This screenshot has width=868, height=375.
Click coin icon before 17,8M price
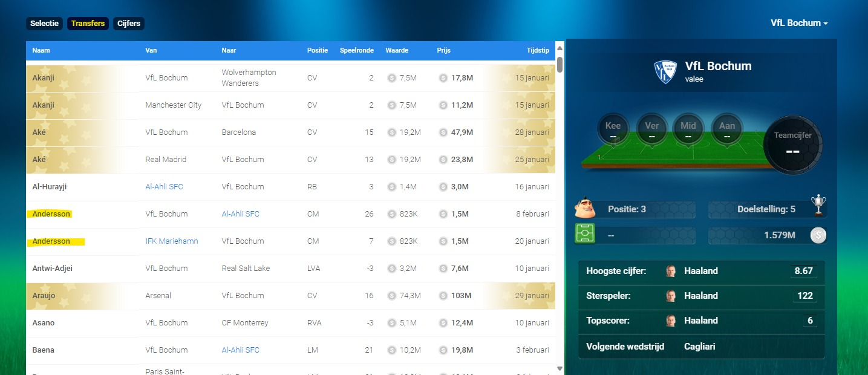click(x=443, y=78)
